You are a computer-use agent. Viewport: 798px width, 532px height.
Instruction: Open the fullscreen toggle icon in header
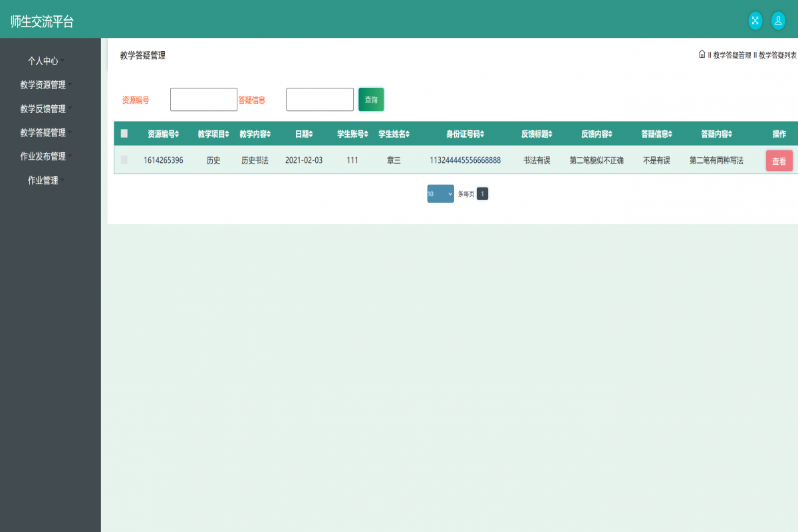tap(755, 21)
